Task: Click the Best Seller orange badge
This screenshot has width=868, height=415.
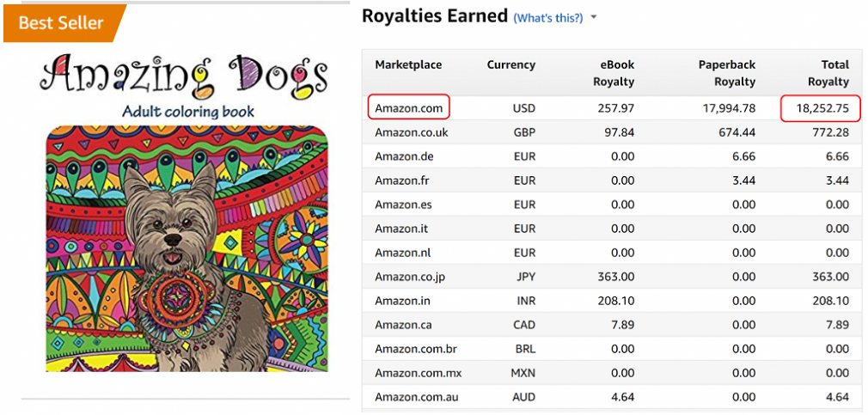Action: click(64, 23)
